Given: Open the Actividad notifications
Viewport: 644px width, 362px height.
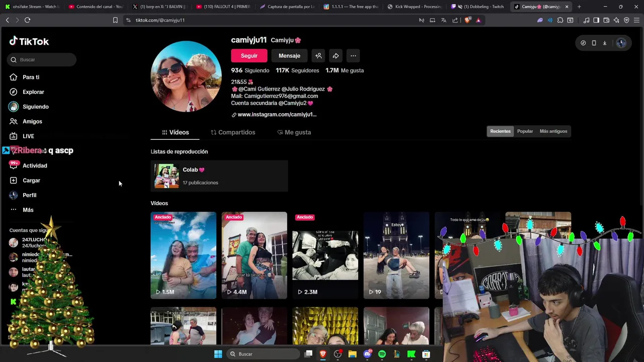Looking at the screenshot, I should 28,165.
